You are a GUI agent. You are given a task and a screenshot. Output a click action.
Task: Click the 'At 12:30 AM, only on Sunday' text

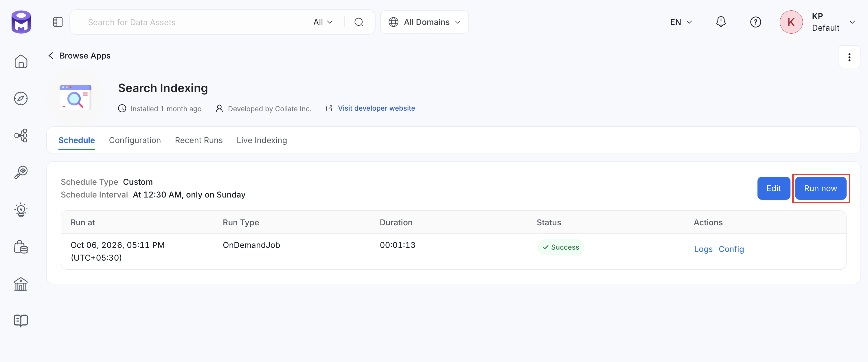point(189,195)
